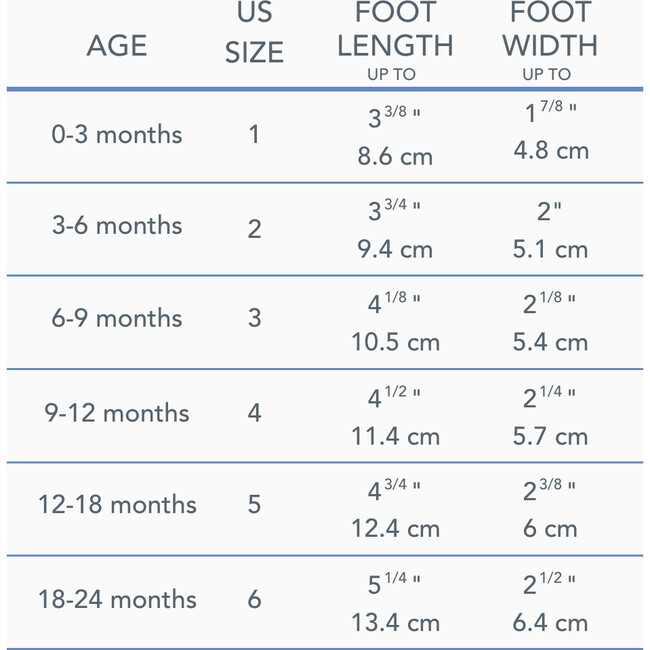Select US size 6 cell
Screen dimensions: 650x650
[x=254, y=599]
